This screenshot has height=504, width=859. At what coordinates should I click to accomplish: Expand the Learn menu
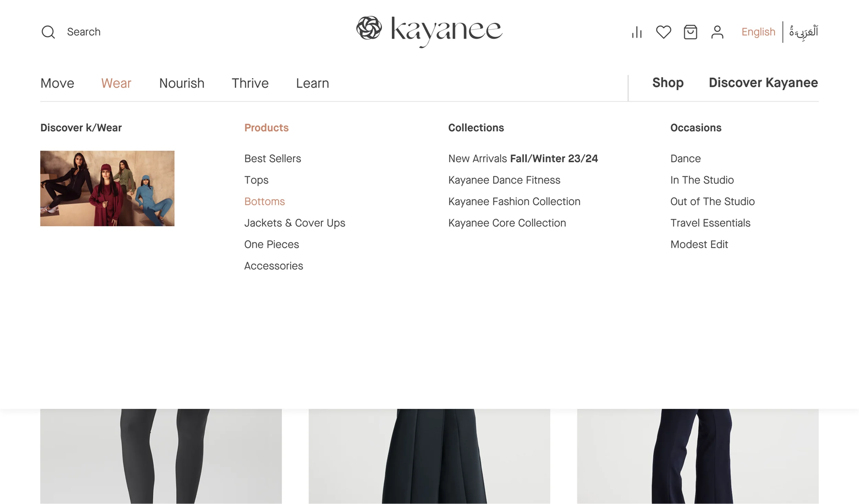coord(312,83)
